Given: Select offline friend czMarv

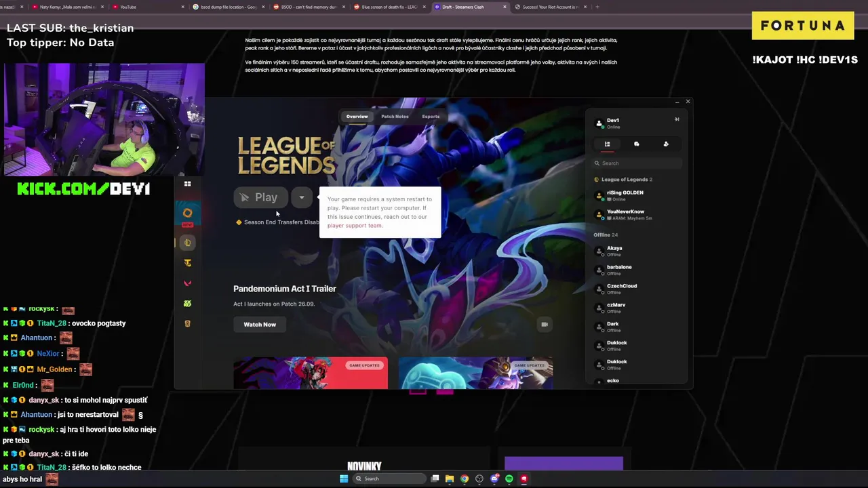Looking at the screenshot, I should pyautogui.click(x=636, y=308).
